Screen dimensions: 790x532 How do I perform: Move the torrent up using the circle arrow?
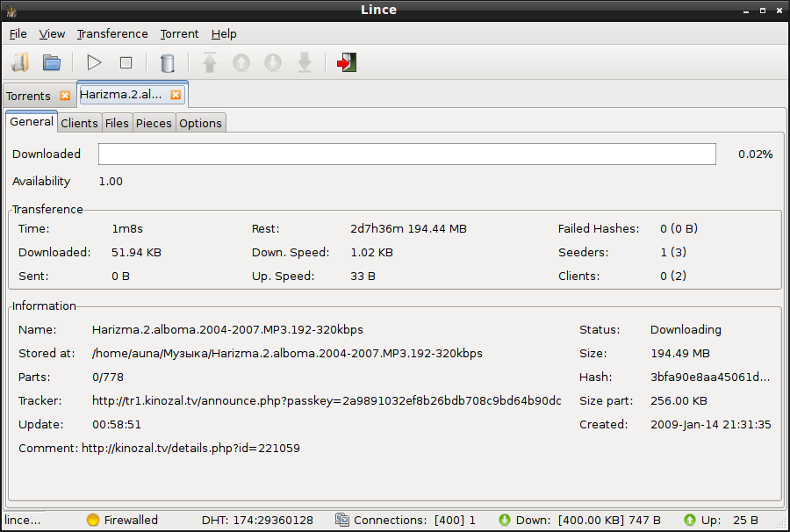(x=241, y=62)
